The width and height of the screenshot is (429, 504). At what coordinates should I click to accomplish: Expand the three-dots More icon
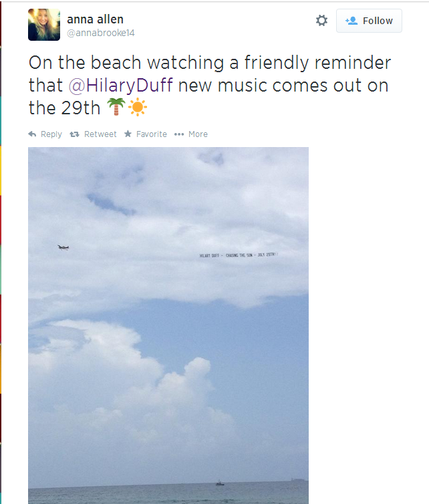179,134
